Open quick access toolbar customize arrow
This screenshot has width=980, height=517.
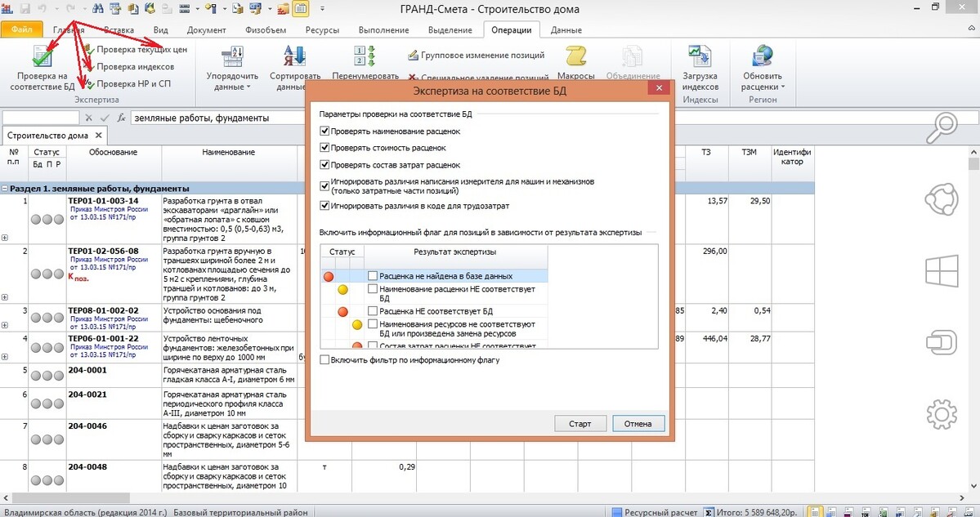pyautogui.click(x=323, y=9)
